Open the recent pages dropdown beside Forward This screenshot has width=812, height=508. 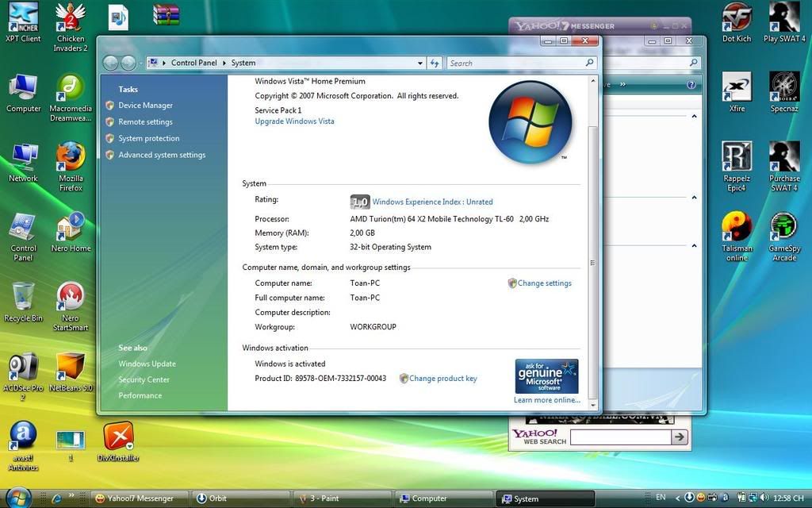140,63
